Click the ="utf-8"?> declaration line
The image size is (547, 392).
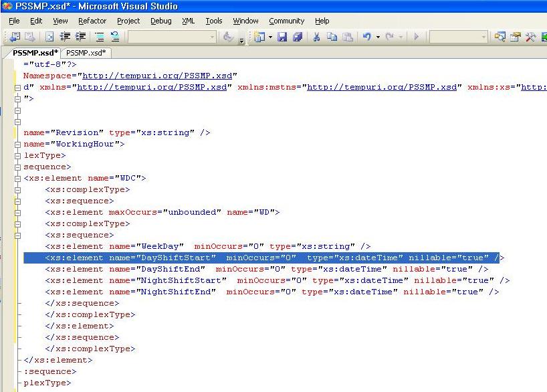tap(50, 64)
